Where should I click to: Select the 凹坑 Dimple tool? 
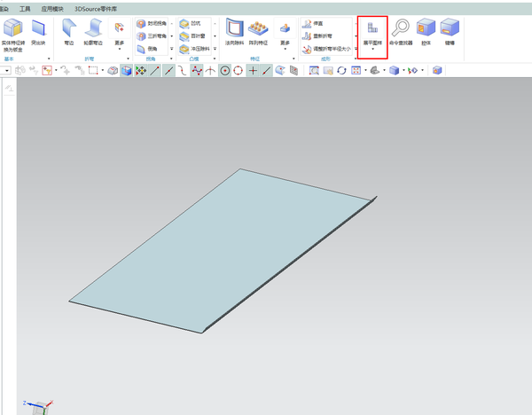click(x=191, y=23)
